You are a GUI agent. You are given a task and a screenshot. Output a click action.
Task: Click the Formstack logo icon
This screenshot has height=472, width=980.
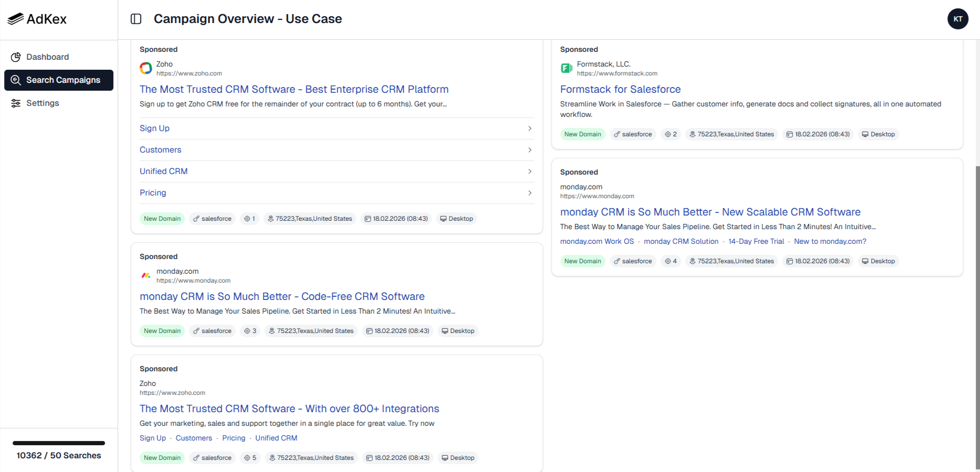click(x=567, y=68)
